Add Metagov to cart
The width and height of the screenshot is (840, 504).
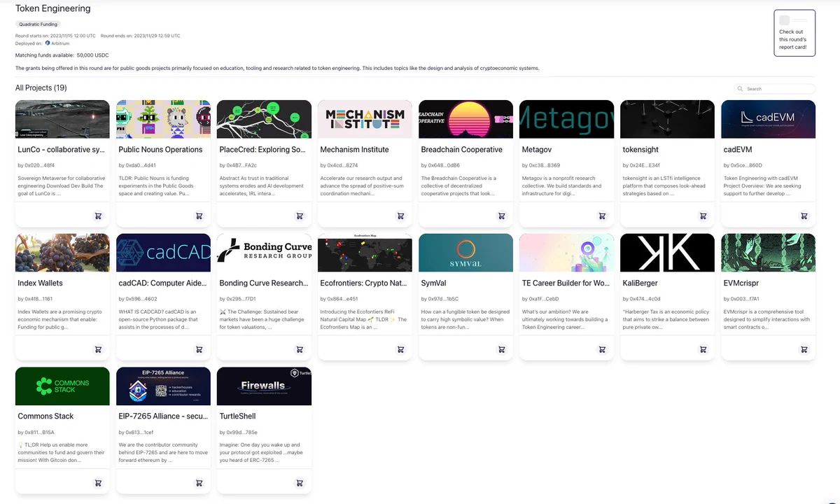click(x=602, y=216)
